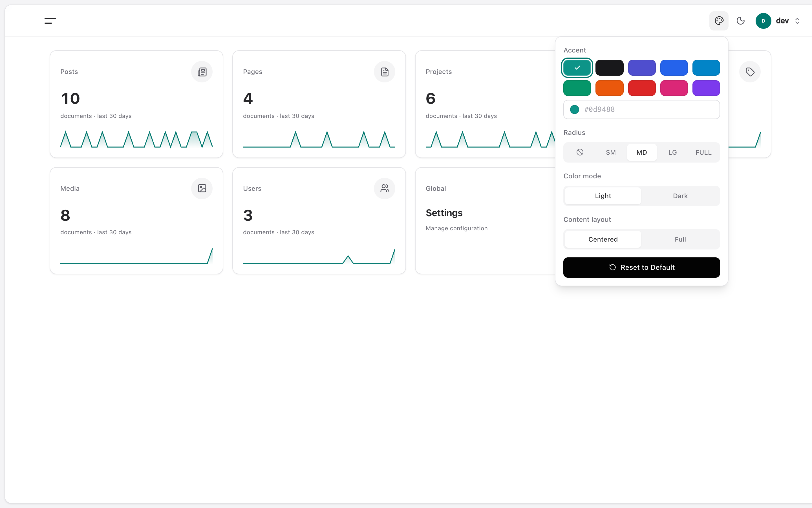Choose the royal blue accent swatch
This screenshot has width=812, height=508.
pos(674,68)
